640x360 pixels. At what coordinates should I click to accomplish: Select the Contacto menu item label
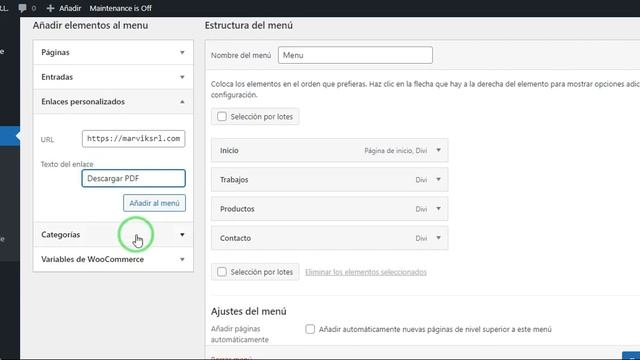pyautogui.click(x=236, y=238)
